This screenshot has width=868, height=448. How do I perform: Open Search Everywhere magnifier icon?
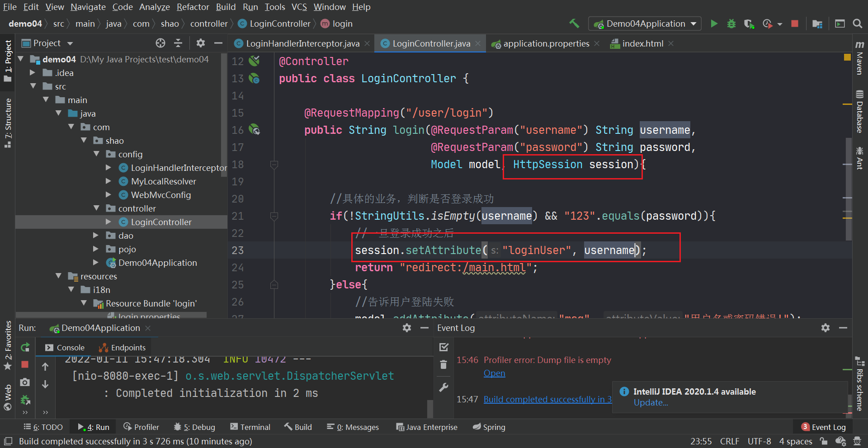pyautogui.click(x=857, y=24)
